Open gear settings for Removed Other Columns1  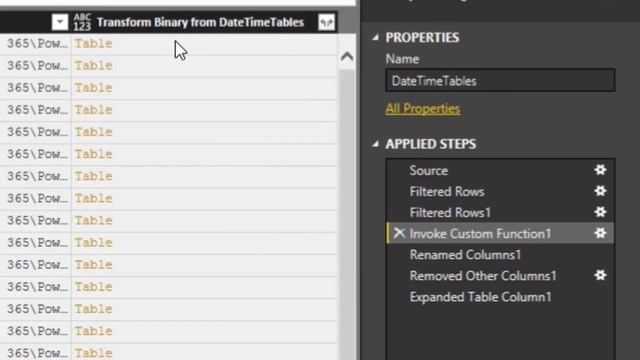(600, 276)
